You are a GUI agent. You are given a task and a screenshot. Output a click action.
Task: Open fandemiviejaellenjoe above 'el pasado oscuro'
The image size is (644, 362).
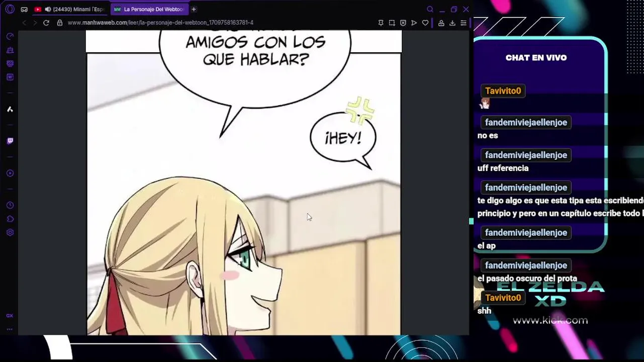click(x=526, y=265)
